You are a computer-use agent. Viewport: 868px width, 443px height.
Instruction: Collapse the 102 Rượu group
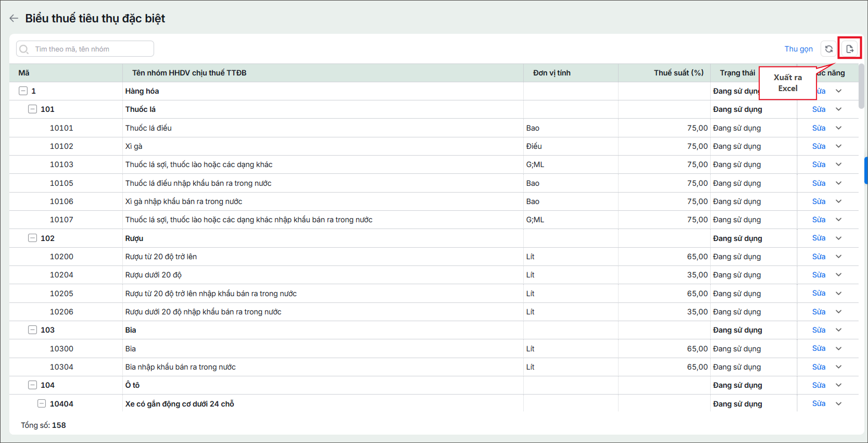32,238
